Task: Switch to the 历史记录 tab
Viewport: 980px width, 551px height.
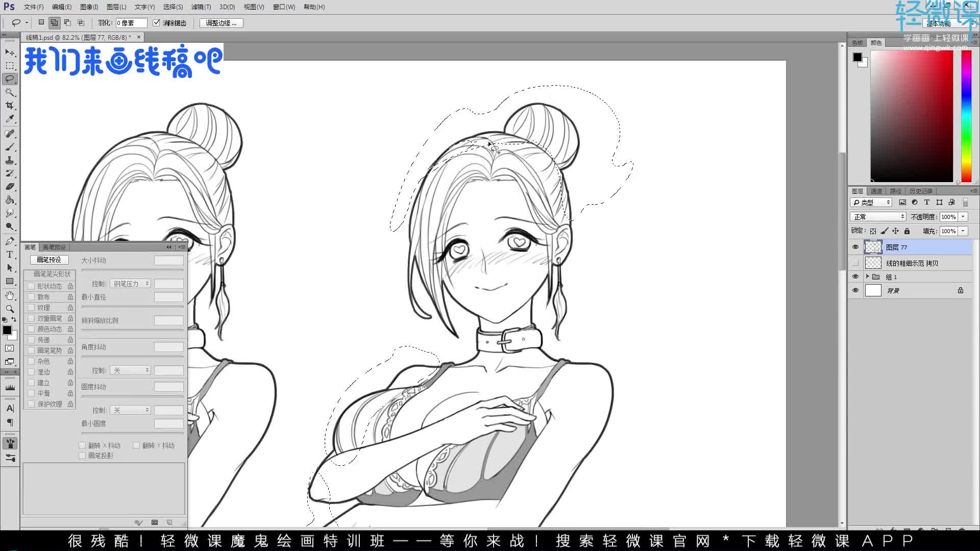Action: click(x=920, y=191)
